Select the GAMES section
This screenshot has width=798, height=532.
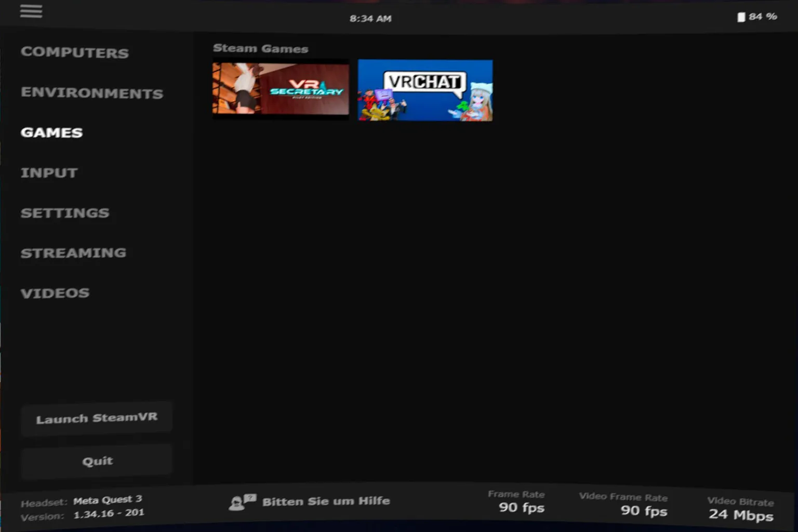[51, 132]
